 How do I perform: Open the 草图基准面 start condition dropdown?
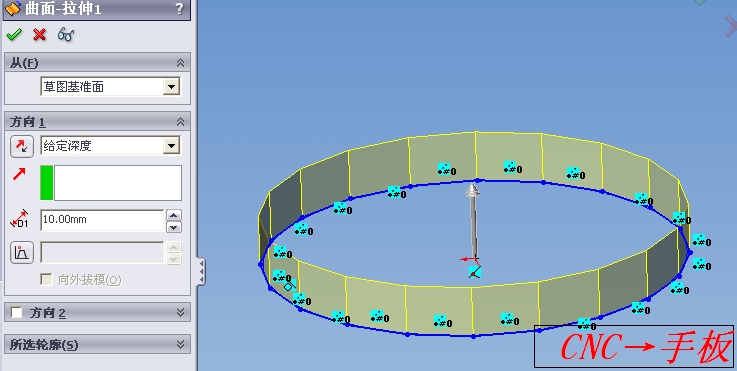click(171, 87)
